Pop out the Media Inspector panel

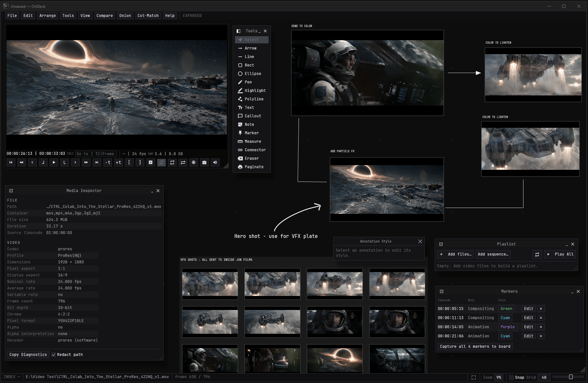[x=11, y=191]
